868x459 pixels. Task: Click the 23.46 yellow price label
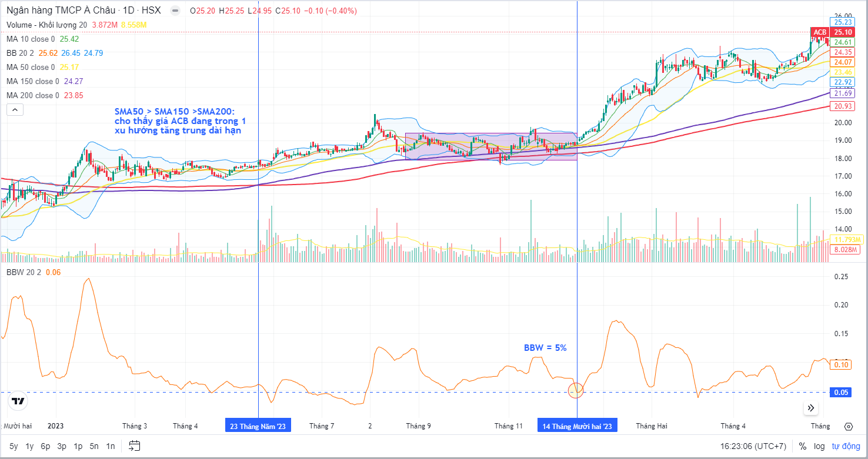(x=842, y=72)
